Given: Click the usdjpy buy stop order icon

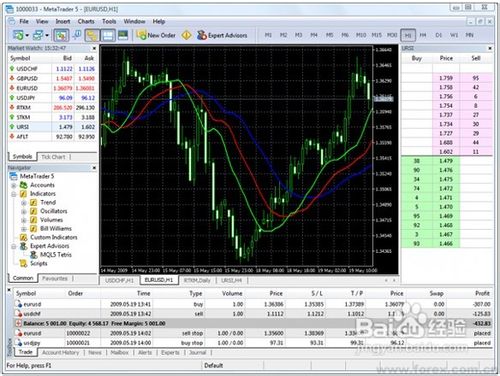Looking at the screenshot, I should click(18, 343).
